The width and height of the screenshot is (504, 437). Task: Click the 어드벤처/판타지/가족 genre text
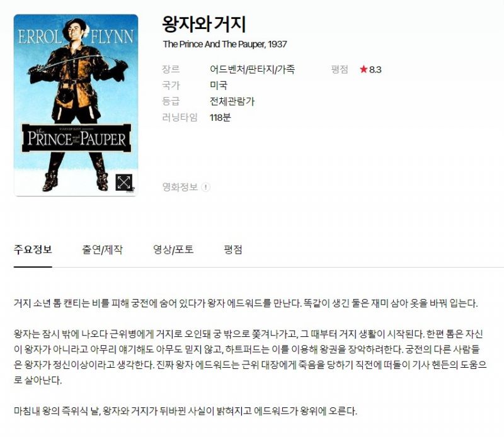point(253,69)
